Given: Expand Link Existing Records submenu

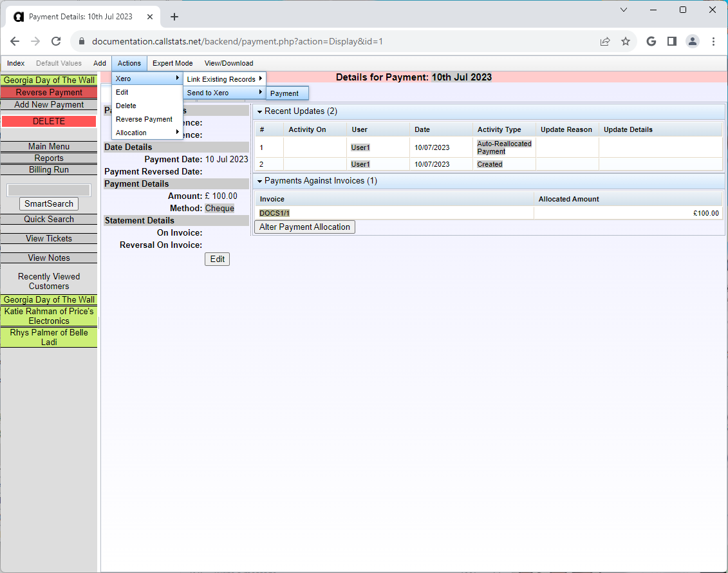Looking at the screenshot, I should coord(224,79).
